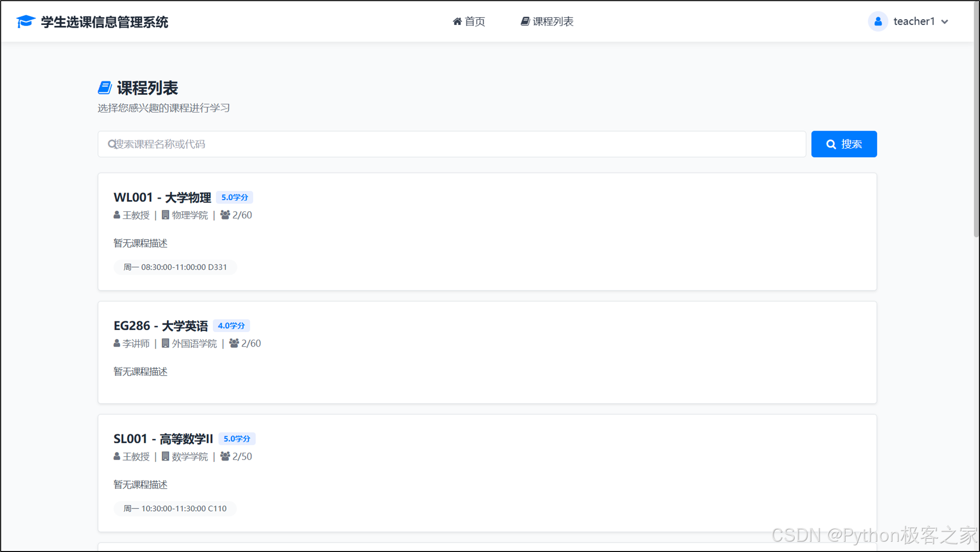Click the people icon on SL001 course
980x552 pixels.
click(225, 456)
